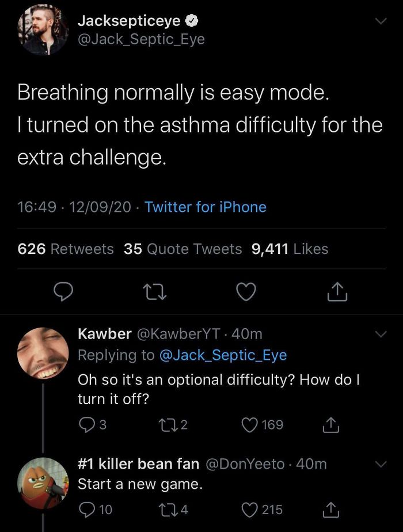Screen dimensions: 403x532
Task: Reply to Jacksepticeye's tweet
Action: (x=63, y=292)
